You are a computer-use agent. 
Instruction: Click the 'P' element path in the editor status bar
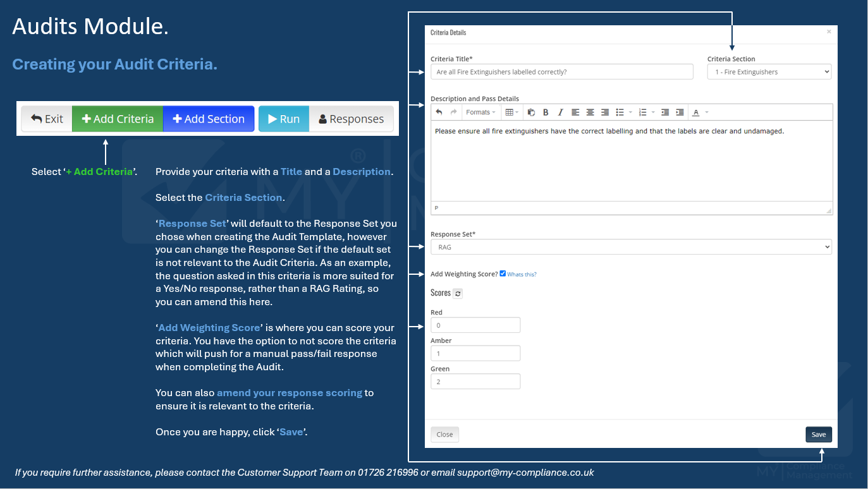(436, 208)
